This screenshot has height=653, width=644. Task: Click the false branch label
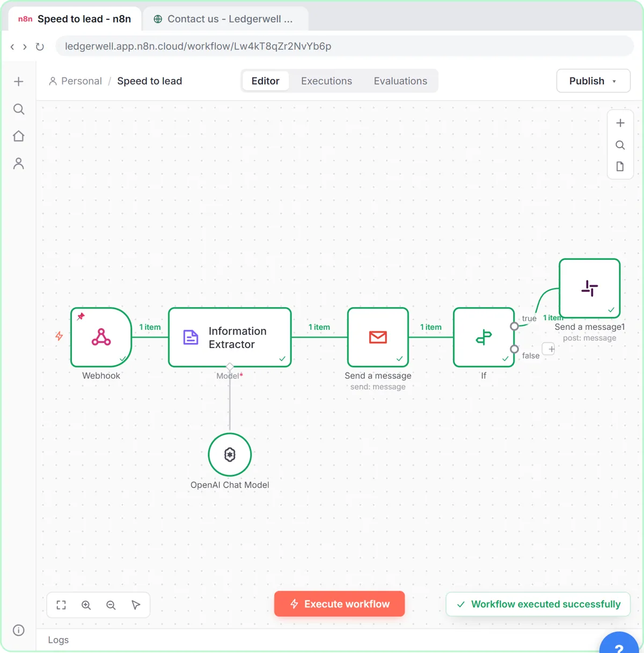coord(531,356)
